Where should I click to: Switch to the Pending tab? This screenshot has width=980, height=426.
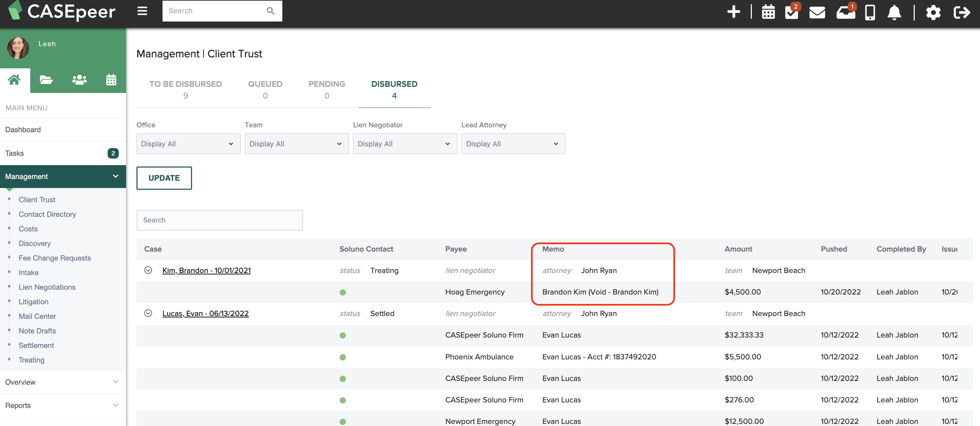pyautogui.click(x=327, y=90)
